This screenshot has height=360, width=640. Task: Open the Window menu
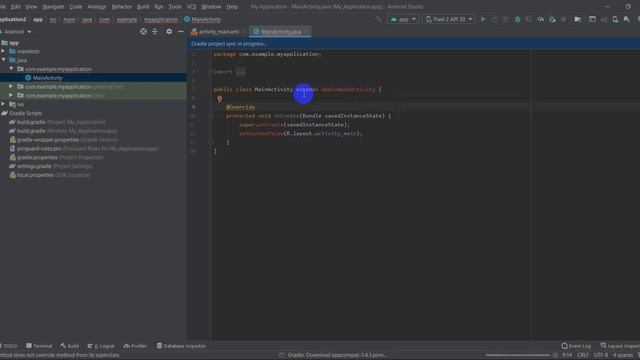(x=211, y=7)
